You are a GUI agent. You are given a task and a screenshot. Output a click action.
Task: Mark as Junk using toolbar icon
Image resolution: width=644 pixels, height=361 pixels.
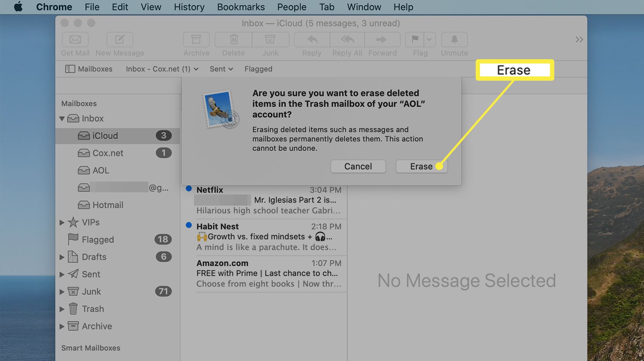click(x=270, y=39)
